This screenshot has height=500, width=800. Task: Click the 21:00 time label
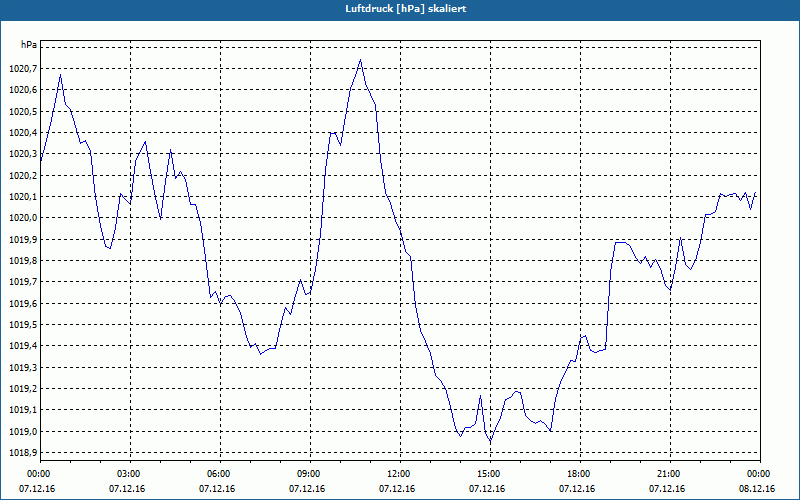(x=670, y=474)
